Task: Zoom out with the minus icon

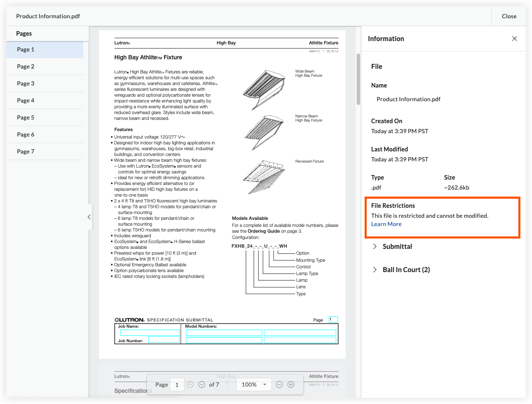Action: [x=279, y=385]
